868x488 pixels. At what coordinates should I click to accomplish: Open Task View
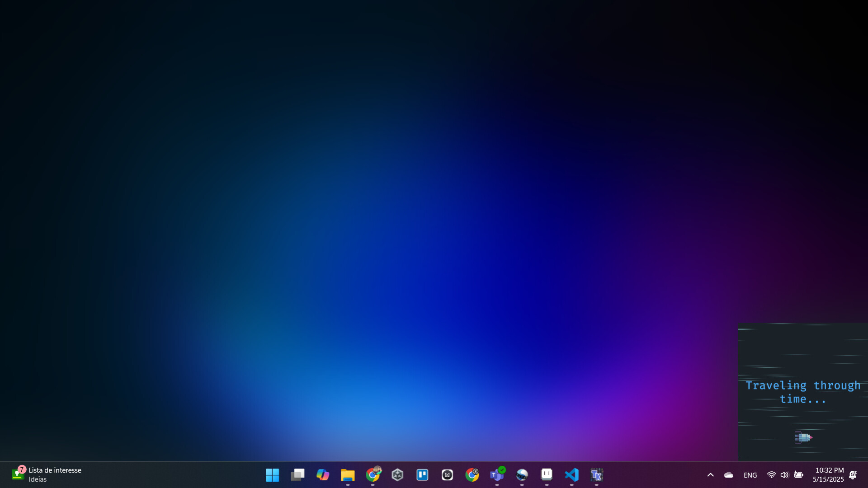[297, 475]
